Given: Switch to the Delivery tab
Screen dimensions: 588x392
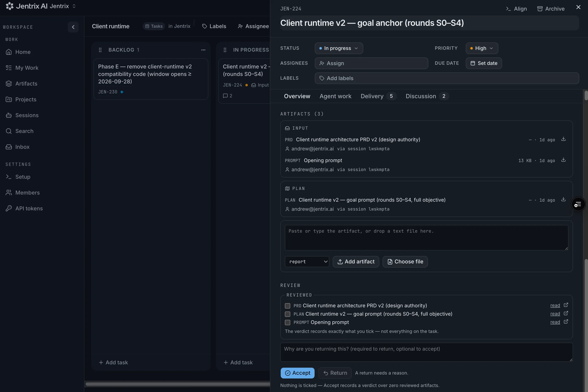Looking at the screenshot, I should click(x=378, y=96).
